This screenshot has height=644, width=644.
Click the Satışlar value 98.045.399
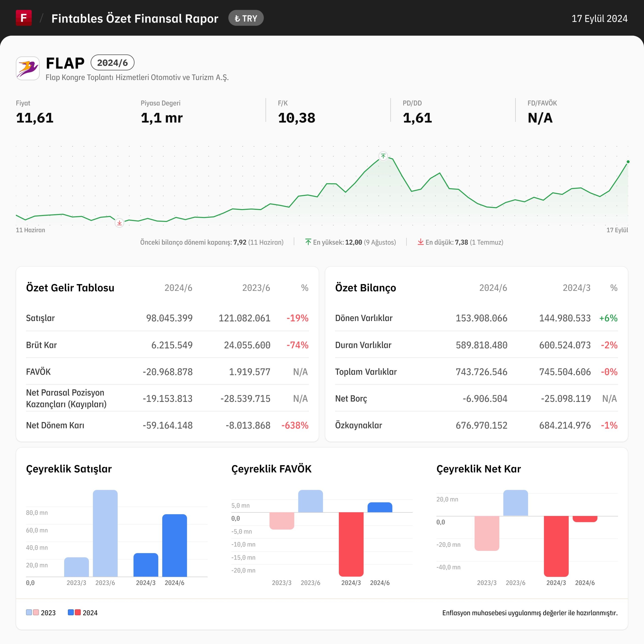click(x=169, y=318)
